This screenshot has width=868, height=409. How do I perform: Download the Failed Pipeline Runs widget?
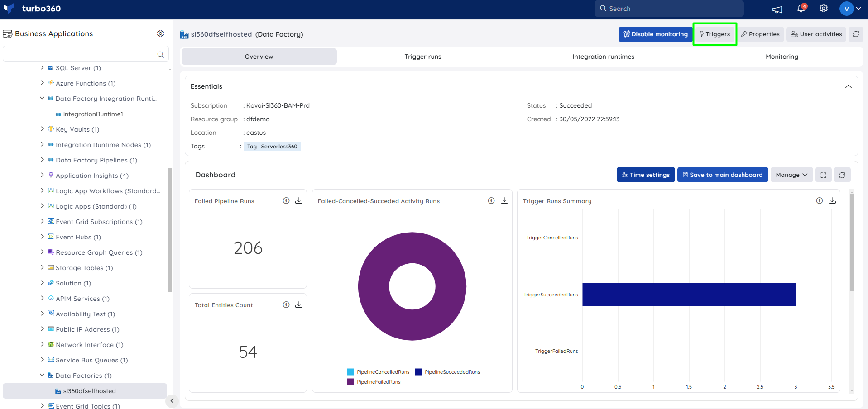299,201
